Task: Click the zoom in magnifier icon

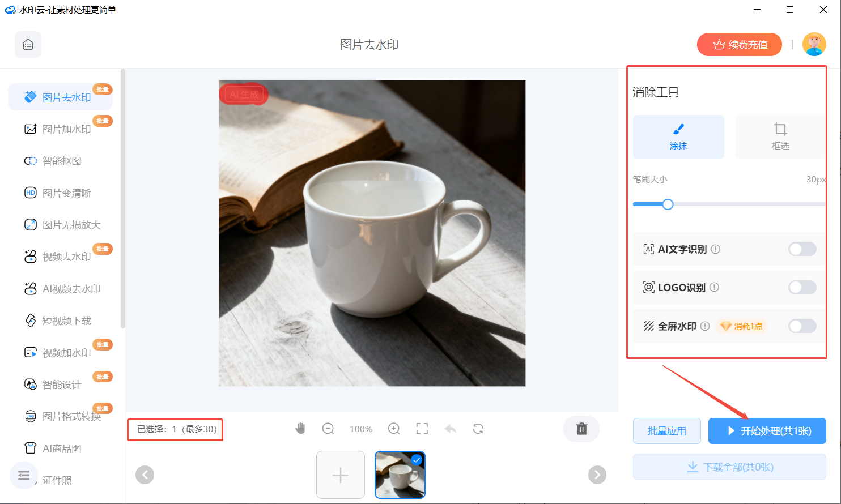Action: (x=394, y=429)
